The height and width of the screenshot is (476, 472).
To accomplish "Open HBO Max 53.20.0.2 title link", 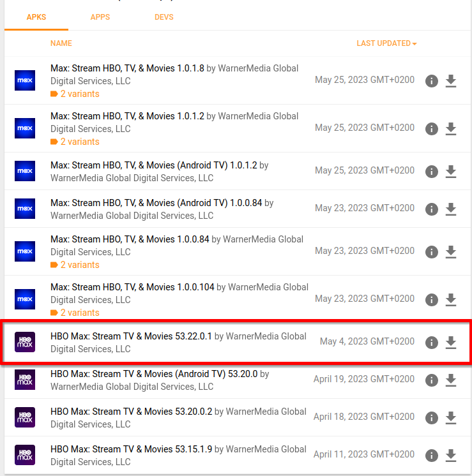I will click(x=131, y=412).
